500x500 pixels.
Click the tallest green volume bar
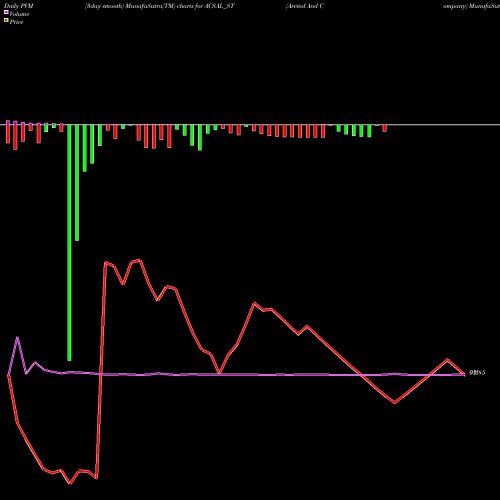tap(69, 243)
